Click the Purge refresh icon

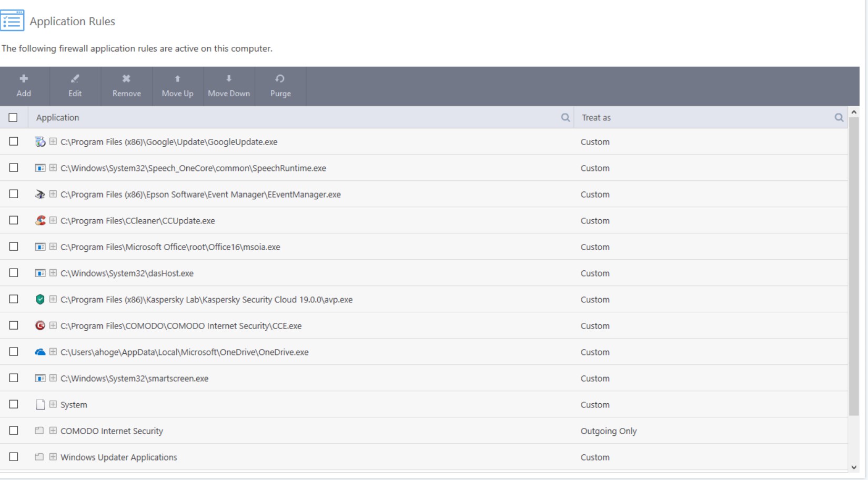(280, 79)
